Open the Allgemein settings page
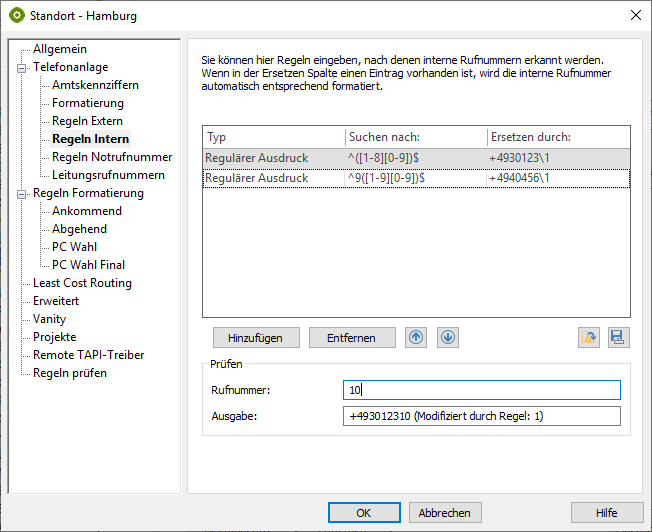The image size is (652, 532). (59, 49)
